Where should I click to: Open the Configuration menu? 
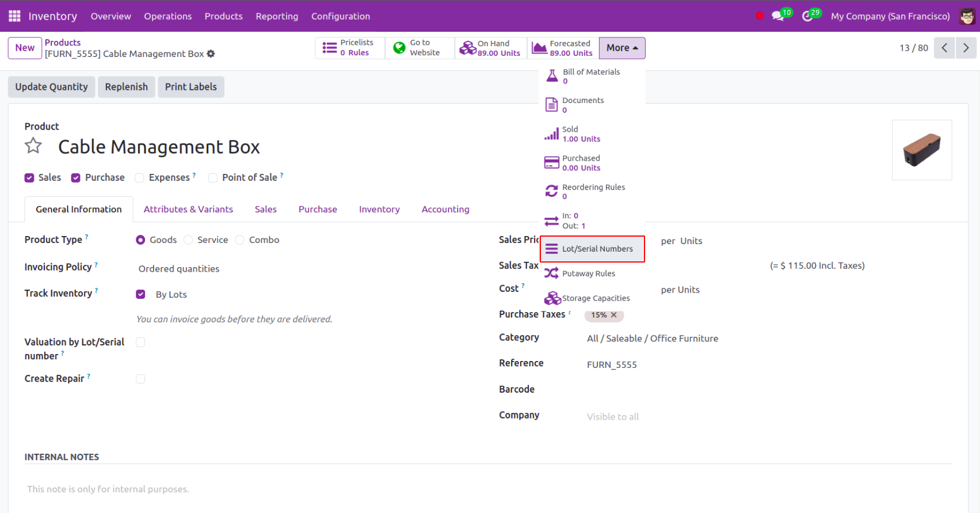341,16
